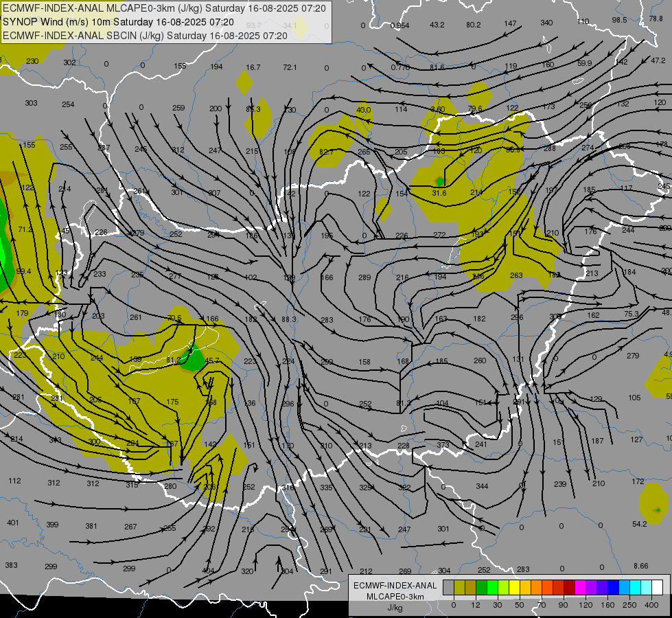Click the legend scale value 250

629,605
